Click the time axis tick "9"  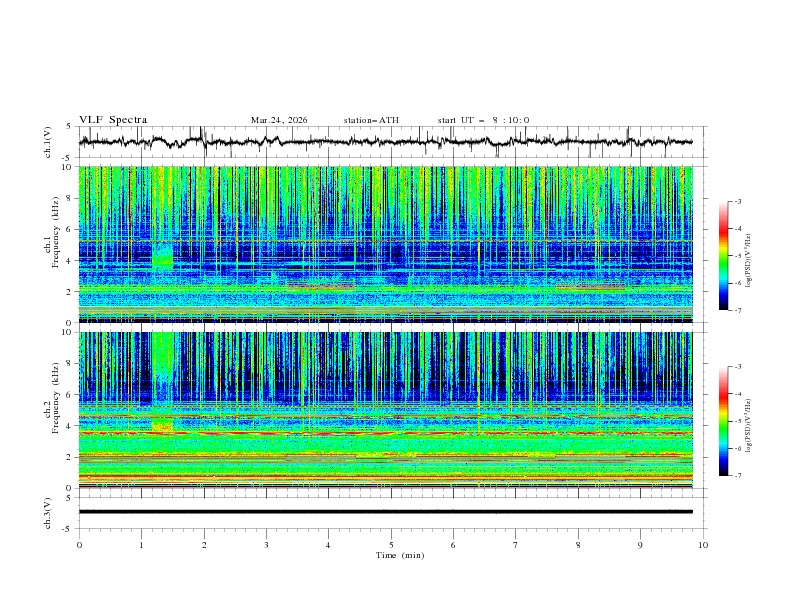coord(640,545)
